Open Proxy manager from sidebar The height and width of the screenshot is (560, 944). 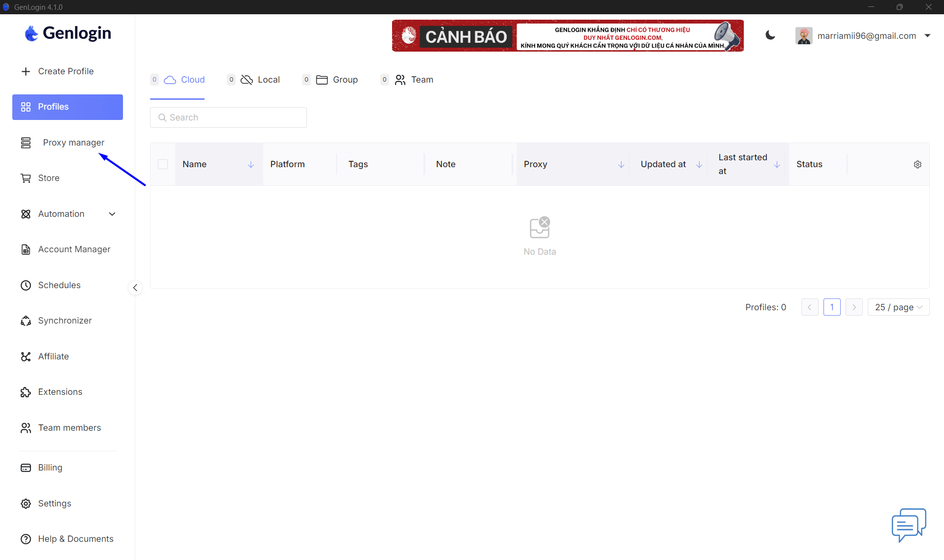click(68, 143)
